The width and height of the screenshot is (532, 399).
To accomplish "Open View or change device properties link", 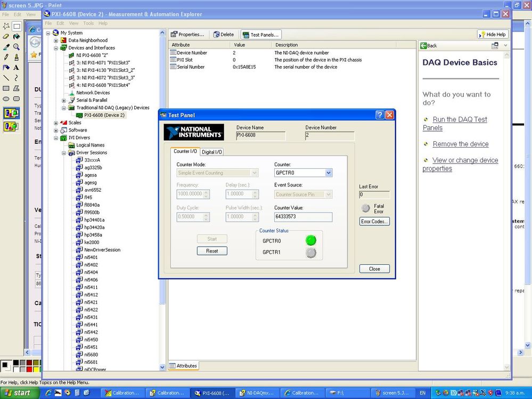I will (461, 164).
